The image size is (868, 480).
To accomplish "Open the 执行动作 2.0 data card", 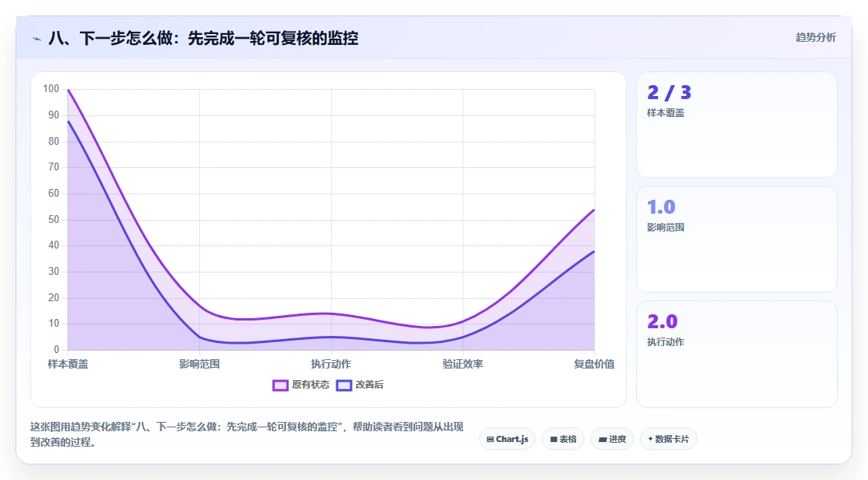I will point(737,354).
